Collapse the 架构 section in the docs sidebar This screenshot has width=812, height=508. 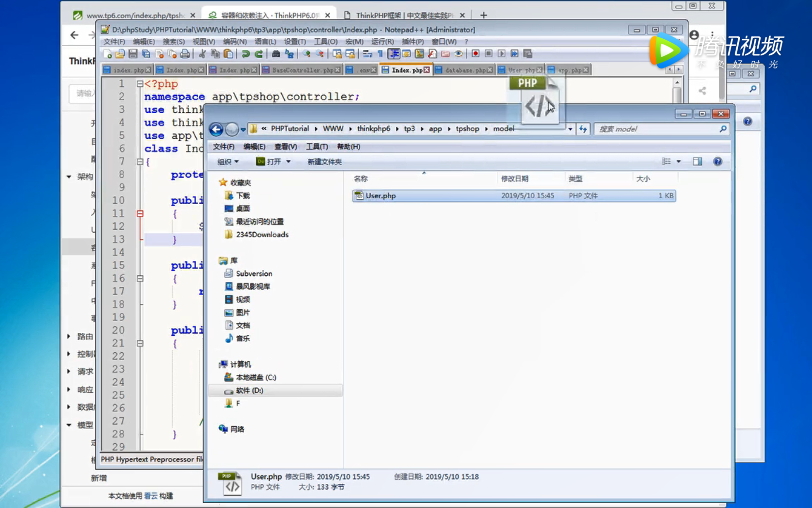coord(69,177)
